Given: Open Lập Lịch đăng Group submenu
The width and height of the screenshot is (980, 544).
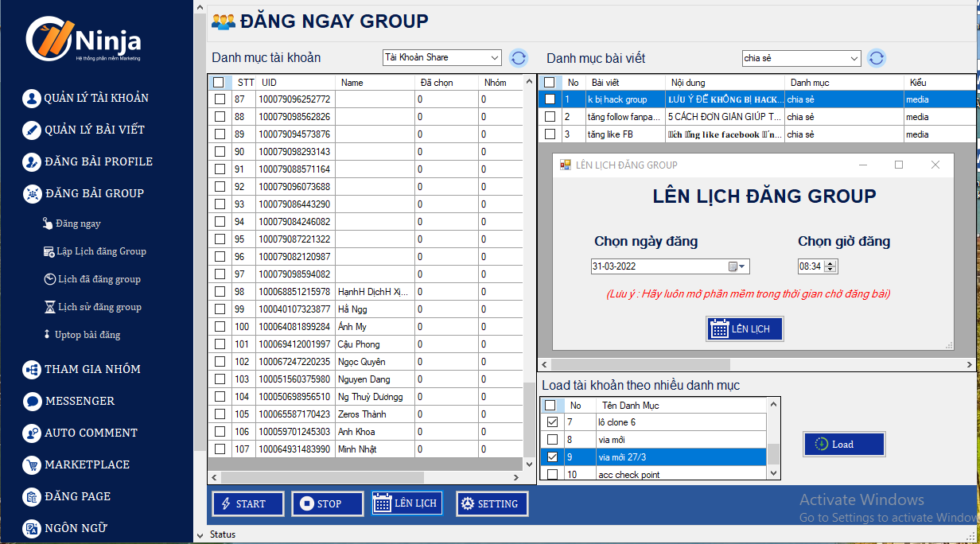Looking at the screenshot, I should click(x=101, y=251).
